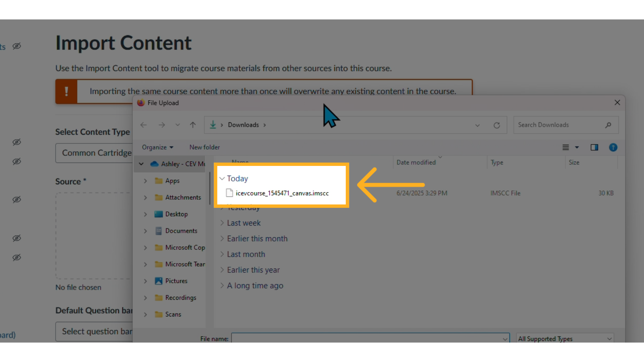Select the icevcourse_1545471_canvas.imscc file
The width and height of the screenshot is (644, 362).
[282, 193]
